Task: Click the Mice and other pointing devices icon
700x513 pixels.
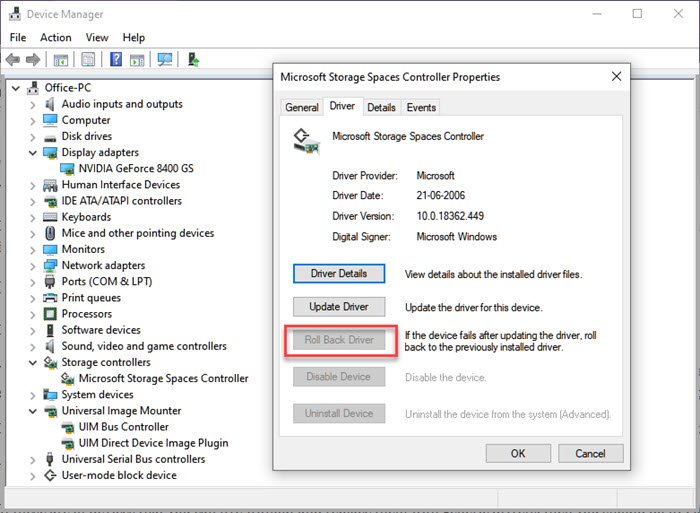Action: click(x=50, y=233)
